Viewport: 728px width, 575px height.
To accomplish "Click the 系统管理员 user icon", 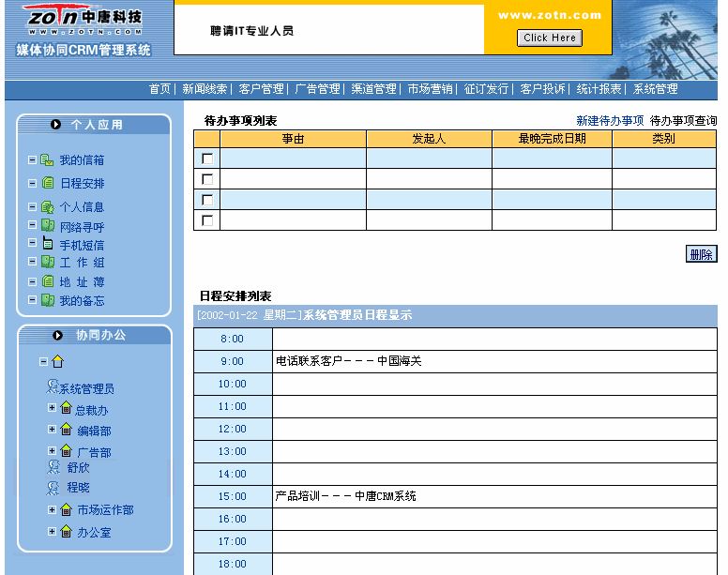I will tap(53, 387).
